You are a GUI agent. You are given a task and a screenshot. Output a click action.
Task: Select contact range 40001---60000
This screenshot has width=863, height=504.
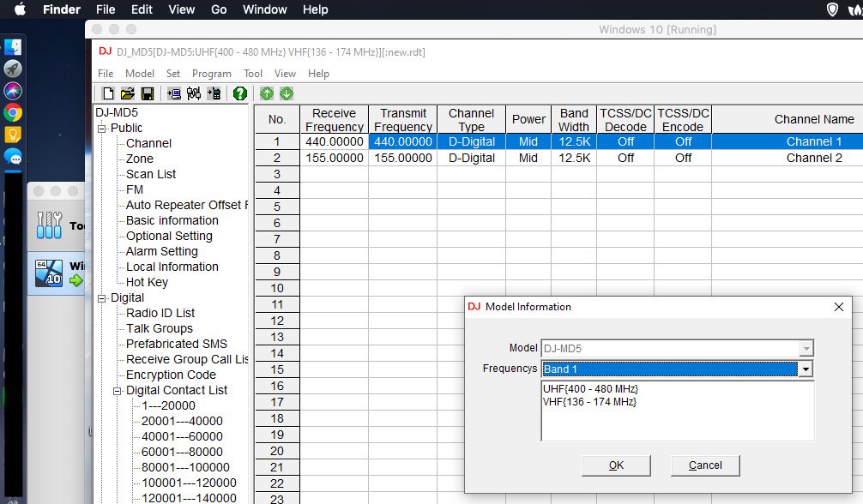point(182,436)
